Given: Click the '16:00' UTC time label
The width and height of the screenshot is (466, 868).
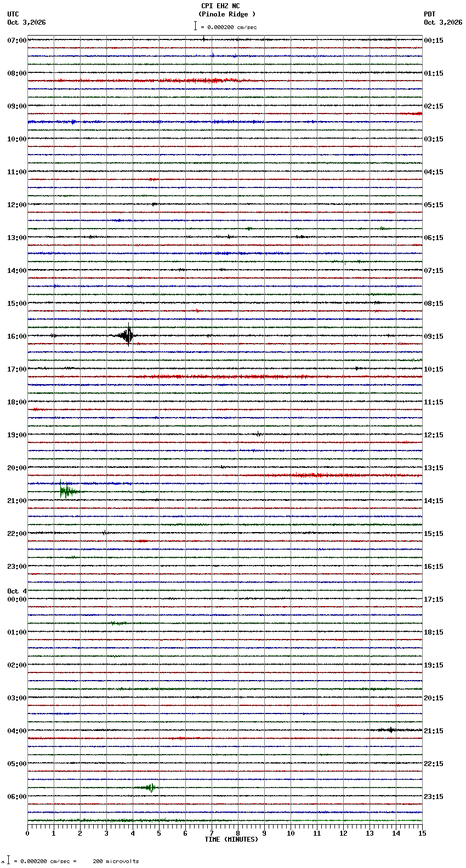Looking at the screenshot, I should coord(17,336).
